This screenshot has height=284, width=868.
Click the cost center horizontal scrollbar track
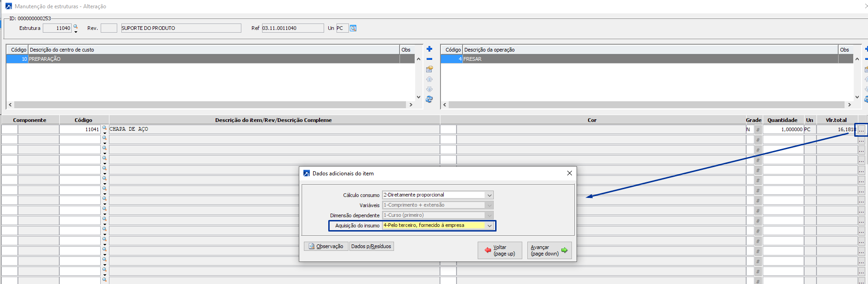[x=211, y=105]
